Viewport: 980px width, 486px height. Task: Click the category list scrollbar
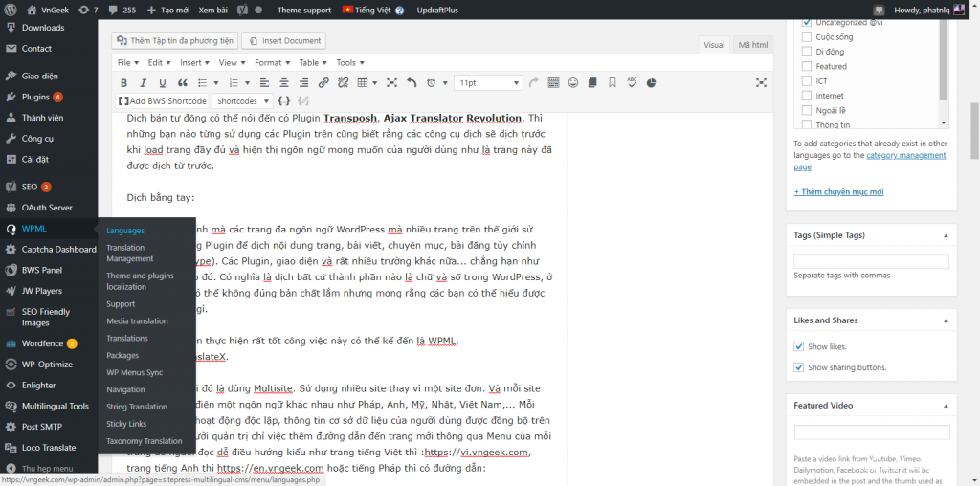943,60
